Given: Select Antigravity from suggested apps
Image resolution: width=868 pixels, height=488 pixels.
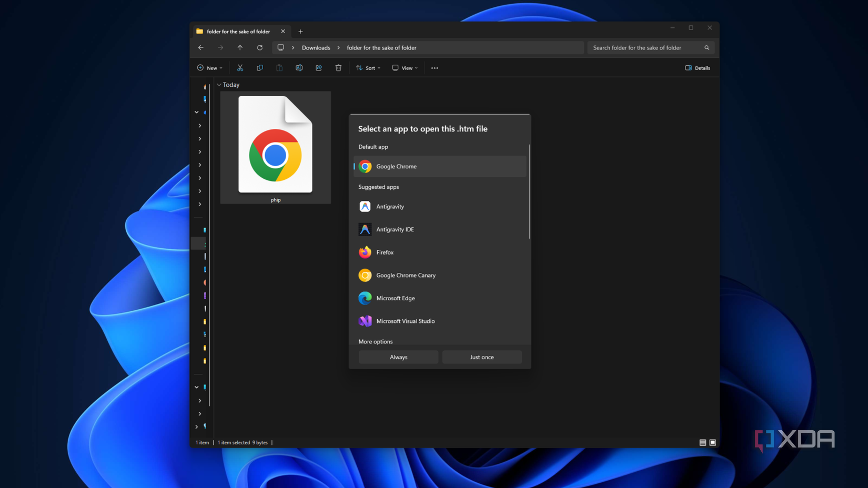Looking at the screenshot, I should pyautogui.click(x=440, y=207).
